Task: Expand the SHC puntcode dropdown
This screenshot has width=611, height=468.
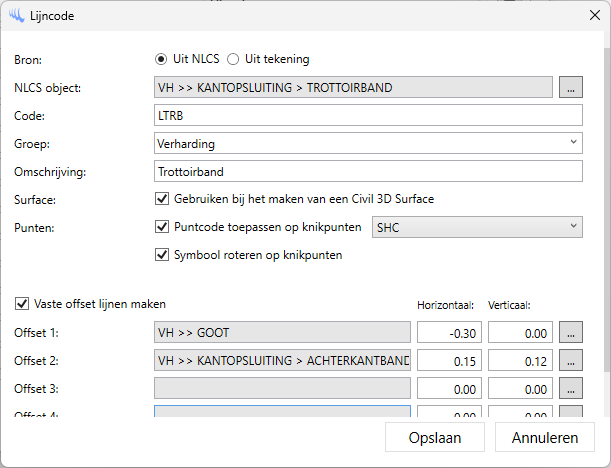Action: pyautogui.click(x=476, y=227)
